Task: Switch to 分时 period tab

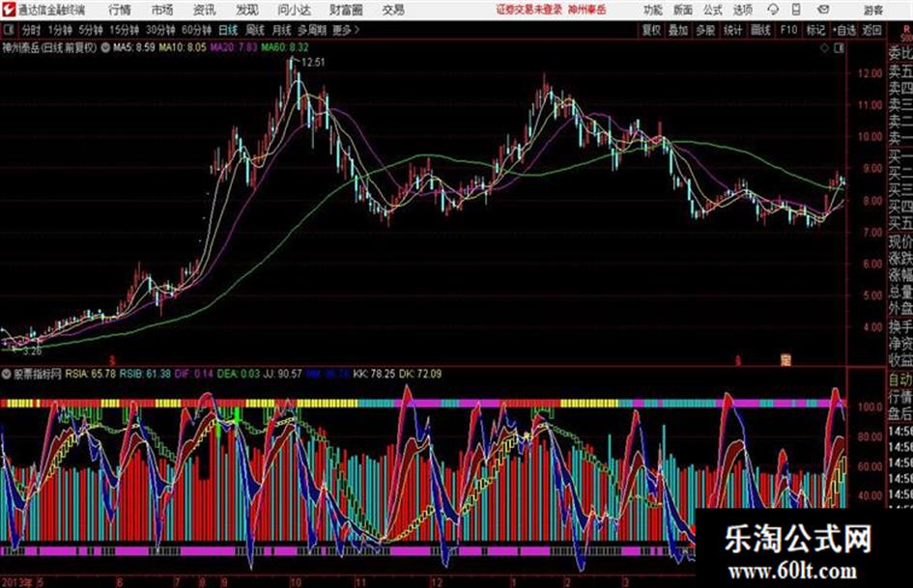Action: tap(31, 30)
